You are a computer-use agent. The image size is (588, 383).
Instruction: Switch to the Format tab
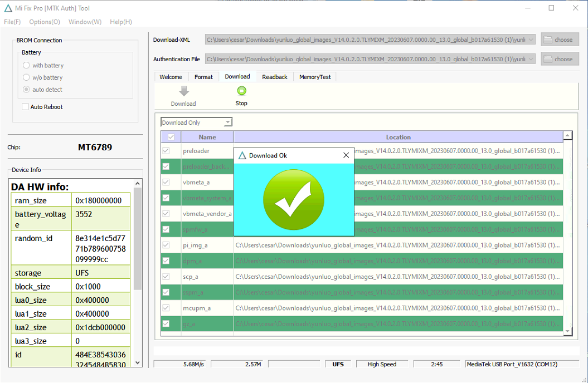click(203, 77)
